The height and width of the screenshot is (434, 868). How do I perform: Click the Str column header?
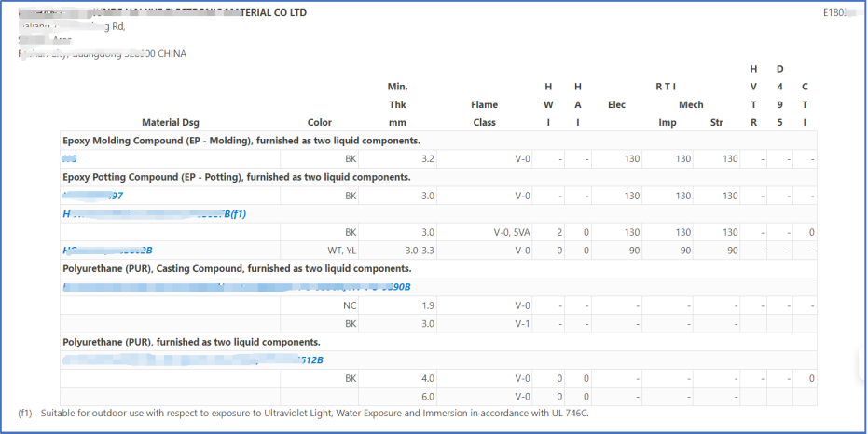coord(716,123)
